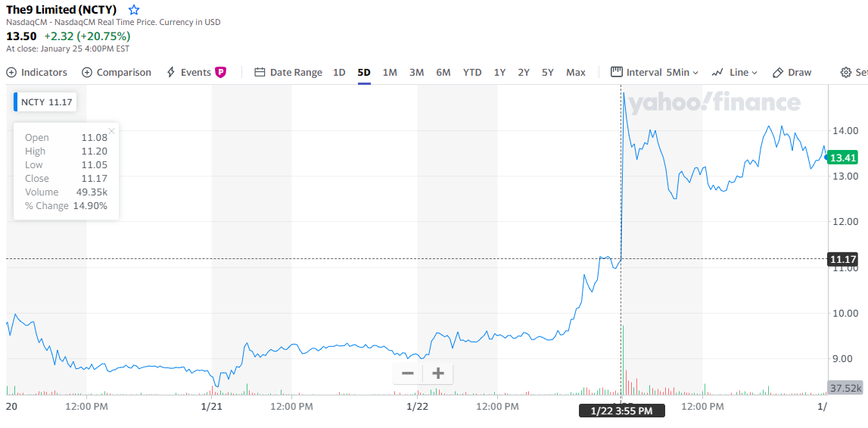This screenshot has height=428, width=868.
Task: Click the star icon to follow NCTY
Action: pyautogui.click(x=134, y=10)
